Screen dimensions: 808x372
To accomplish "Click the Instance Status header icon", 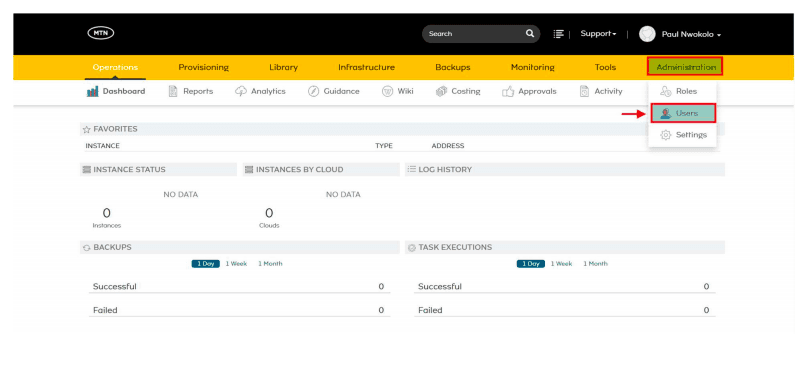I will [87, 170].
